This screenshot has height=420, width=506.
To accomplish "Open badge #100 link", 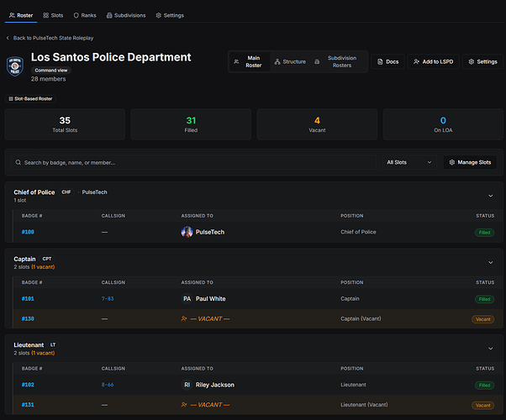I will [x=28, y=232].
